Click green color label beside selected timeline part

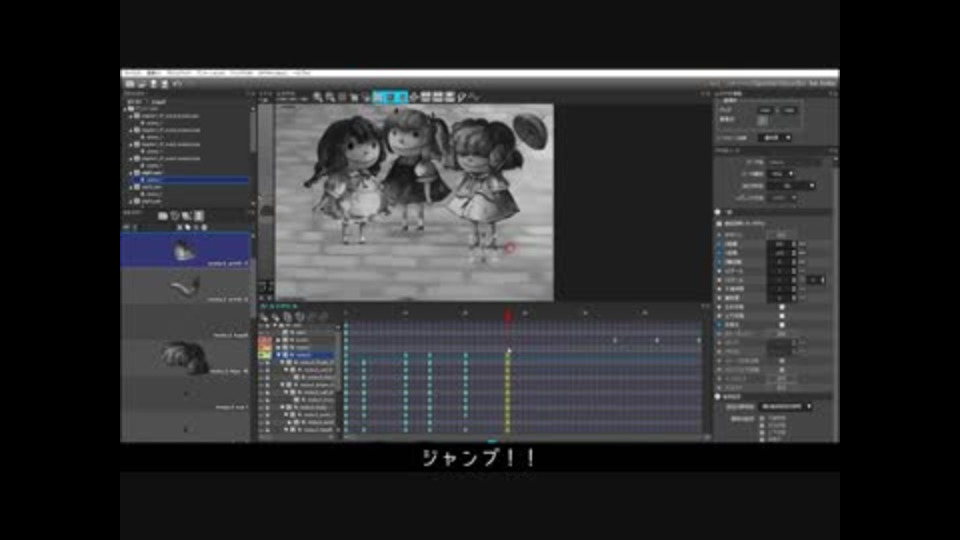tap(264, 354)
